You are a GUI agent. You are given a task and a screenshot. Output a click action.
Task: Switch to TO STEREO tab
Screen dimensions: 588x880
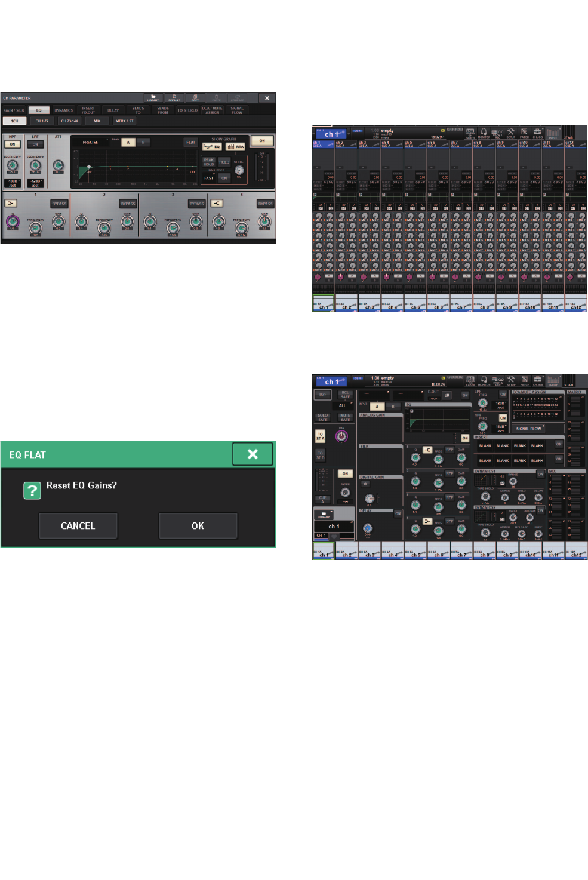pos(187,110)
